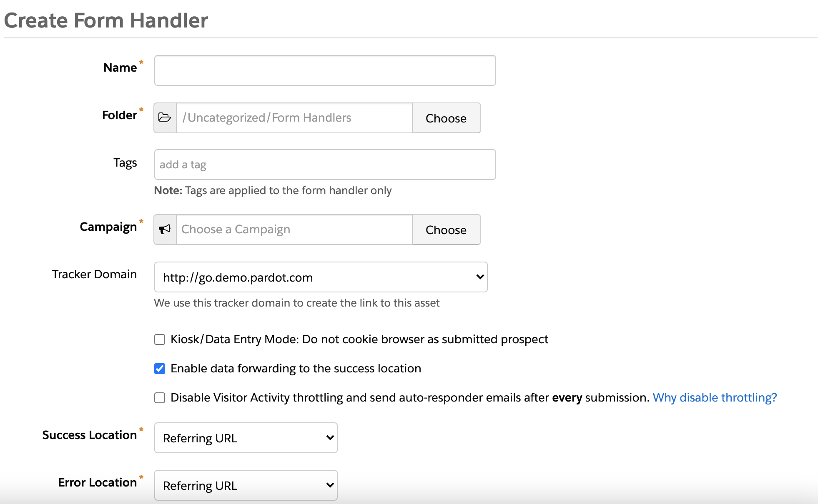Click the Kiosk/Data Entry Mode label text

point(359,339)
